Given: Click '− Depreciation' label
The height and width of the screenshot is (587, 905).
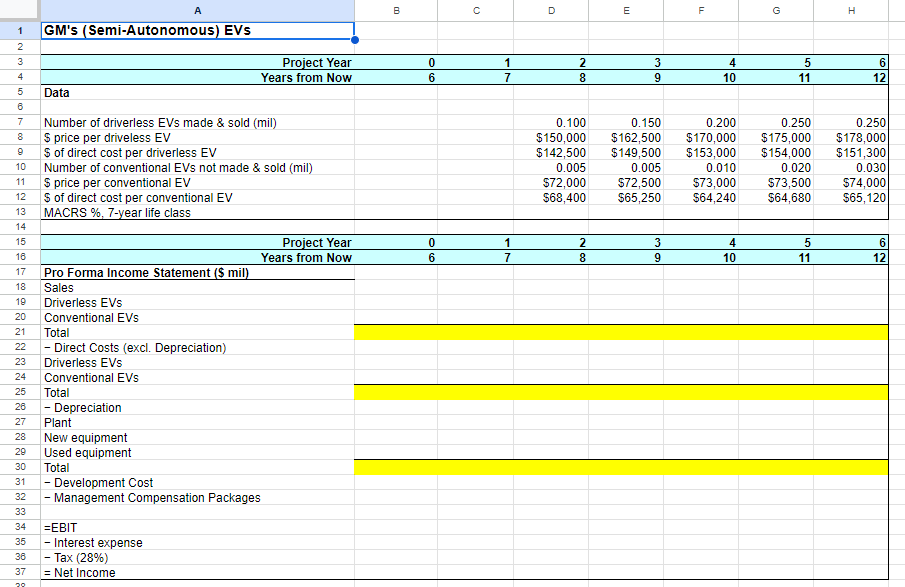Looking at the screenshot, I should coord(83,407).
